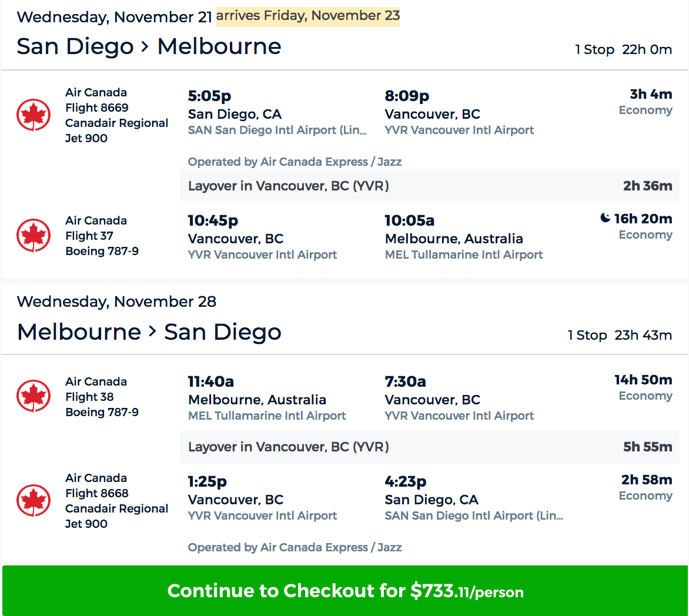Click the 10:05a Melbourne arrival time
This screenshot has width=689, height=616.
[409, 221]
